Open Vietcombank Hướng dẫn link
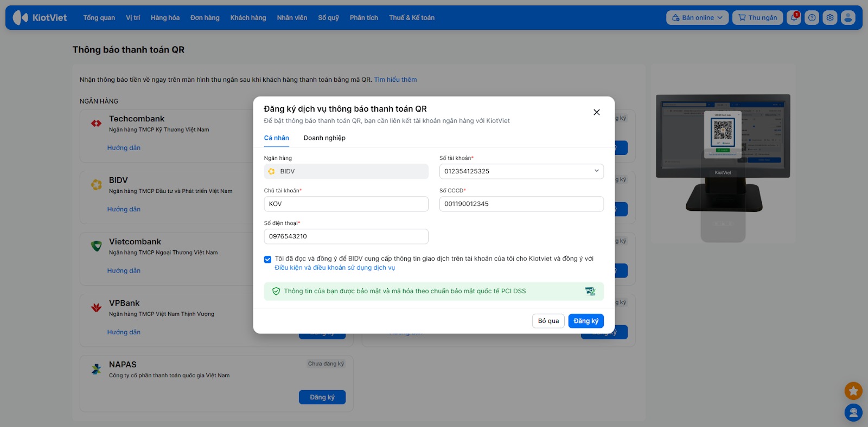 pyautogui.click(x=124, y=271)
